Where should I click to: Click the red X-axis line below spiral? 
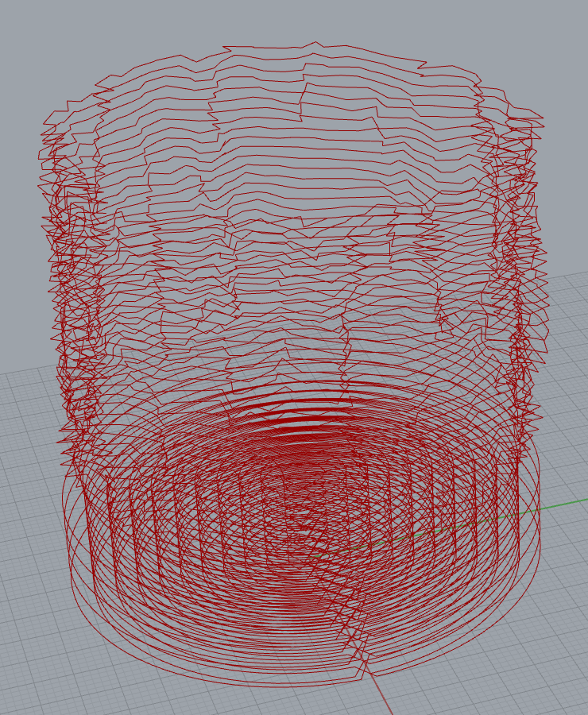tap(381, 695)
